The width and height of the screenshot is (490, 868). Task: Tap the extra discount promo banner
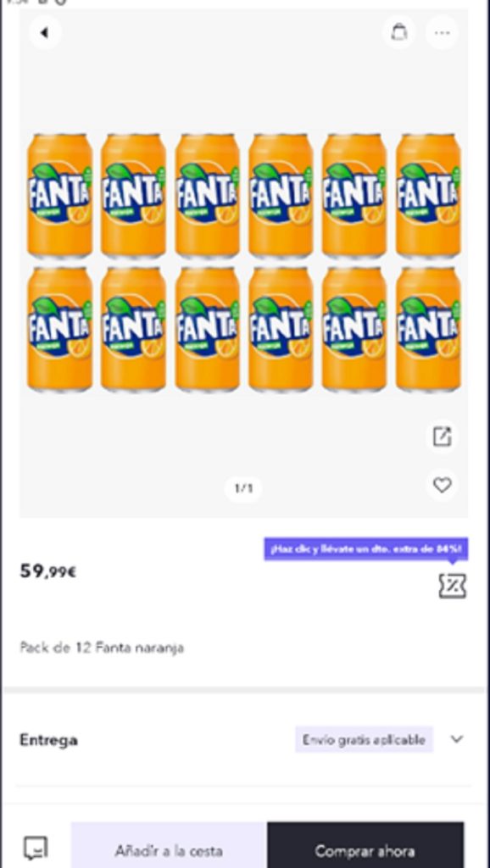(366, 549)
